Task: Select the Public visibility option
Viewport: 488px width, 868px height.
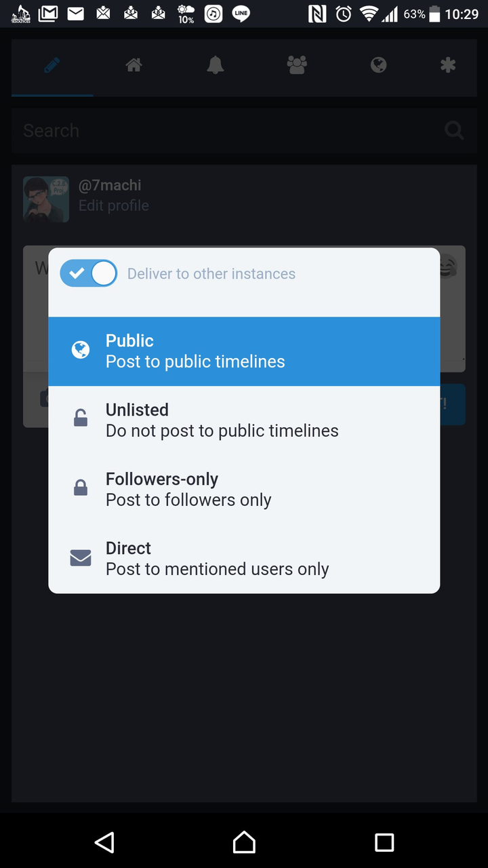Action: point(244,351)
